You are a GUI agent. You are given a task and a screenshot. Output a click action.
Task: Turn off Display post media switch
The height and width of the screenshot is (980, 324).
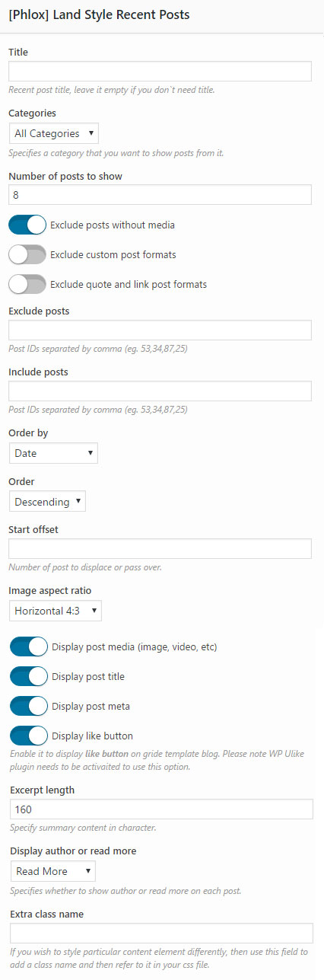[x=29, y=647]
